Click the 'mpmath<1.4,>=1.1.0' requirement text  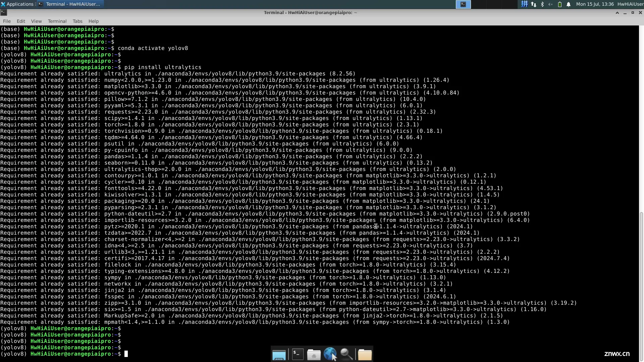click(134, 322)
